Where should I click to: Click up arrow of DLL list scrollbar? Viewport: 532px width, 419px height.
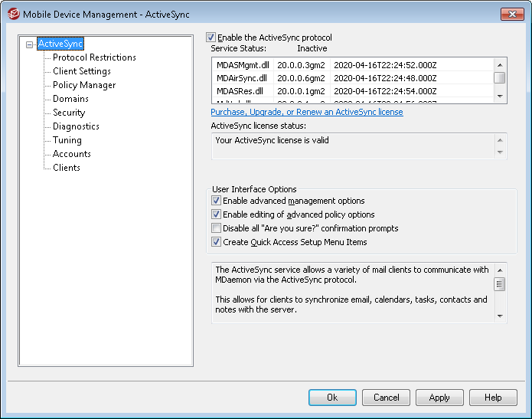[500, 65]
